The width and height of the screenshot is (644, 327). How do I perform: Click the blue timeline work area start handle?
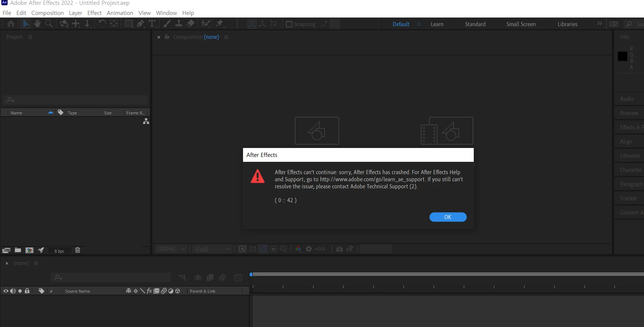click(x=251, y=274)
